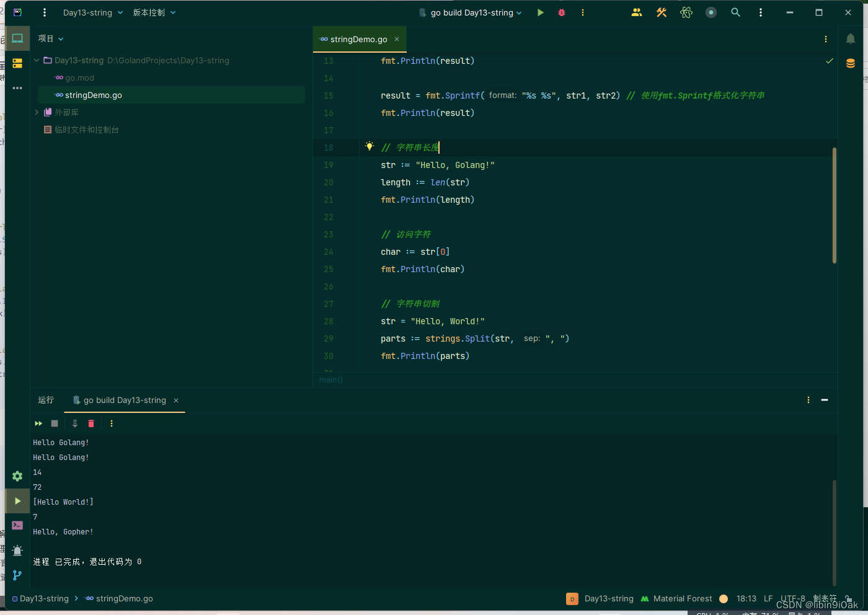Screen dimensions: 868x615
Task: Clear all console output with trash icon
Action: [x=91, y=423]
